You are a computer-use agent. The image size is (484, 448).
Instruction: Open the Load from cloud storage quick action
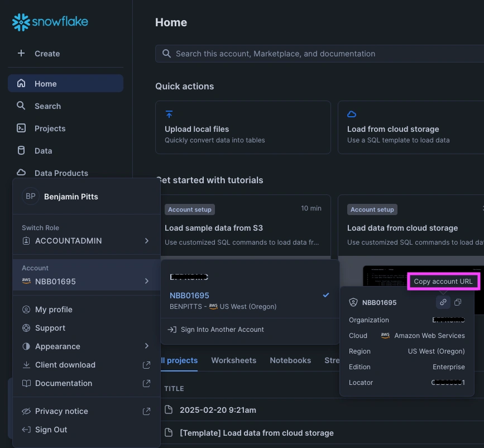click(x=411, y=127)
